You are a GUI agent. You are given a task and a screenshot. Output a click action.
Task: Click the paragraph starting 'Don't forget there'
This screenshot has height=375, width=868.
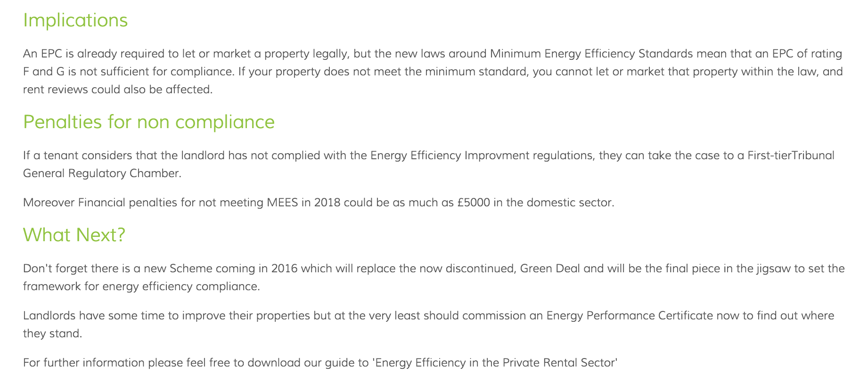[434, 277]
